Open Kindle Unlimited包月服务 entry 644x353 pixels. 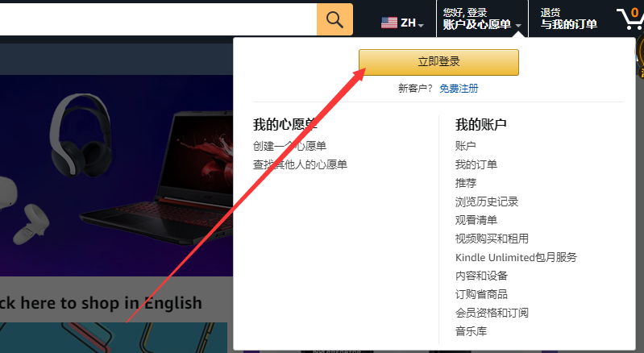tap(516, 257)
